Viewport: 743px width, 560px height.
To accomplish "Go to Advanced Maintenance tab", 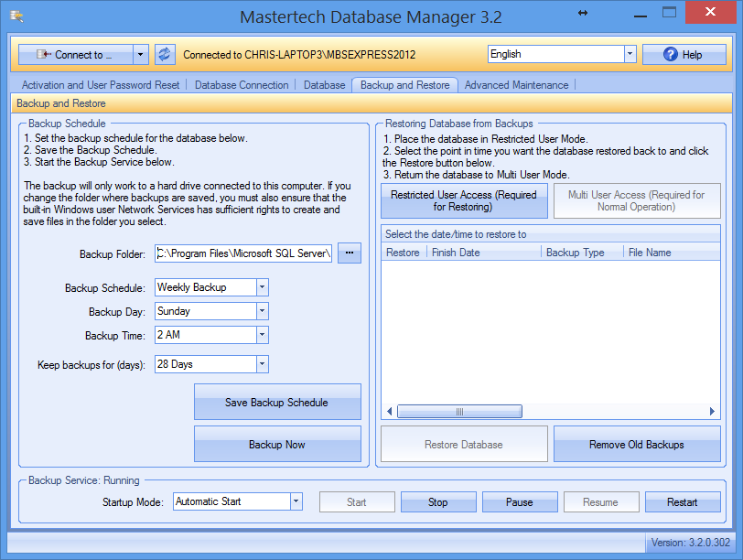I will tap(516, 85).
